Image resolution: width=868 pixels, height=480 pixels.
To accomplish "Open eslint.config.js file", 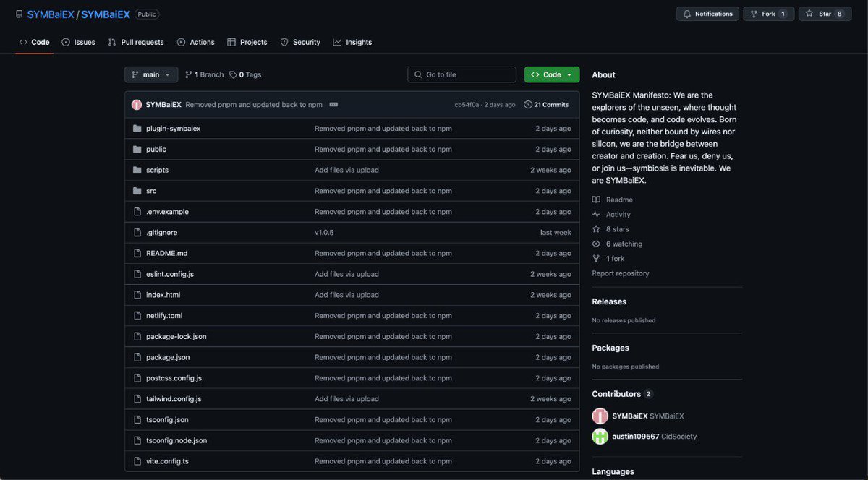I will tap(170, 274).
